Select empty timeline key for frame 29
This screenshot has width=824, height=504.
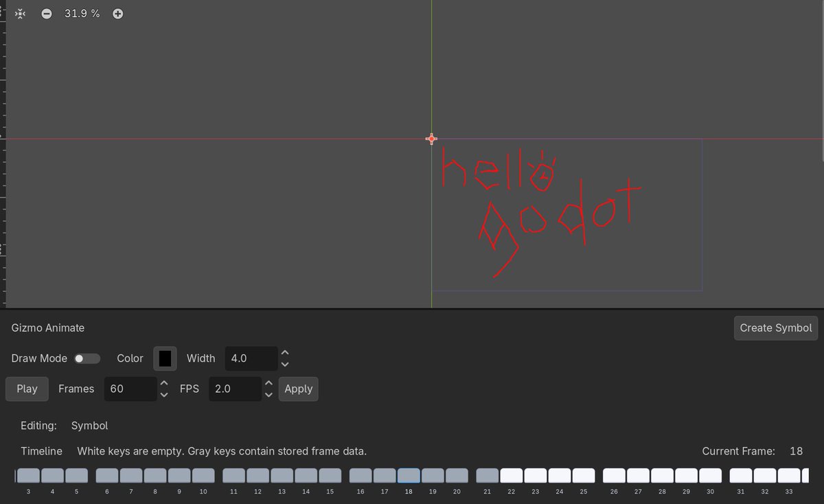pos(686,475)
